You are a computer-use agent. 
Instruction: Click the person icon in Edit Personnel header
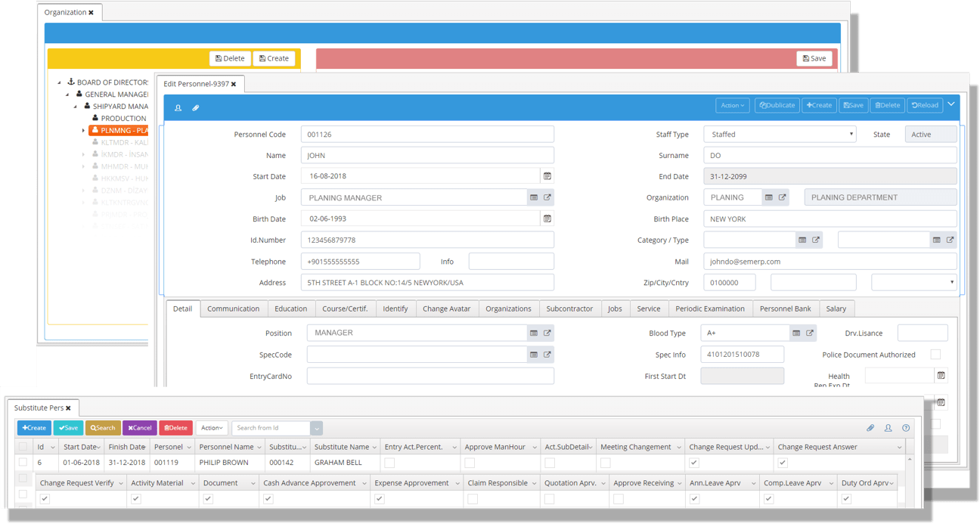(x=178, y=108)
